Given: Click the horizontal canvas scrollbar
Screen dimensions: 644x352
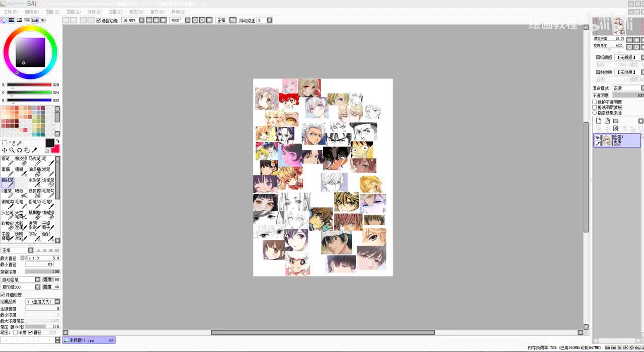Looking at the screenshot, I should tap(323, 332).
